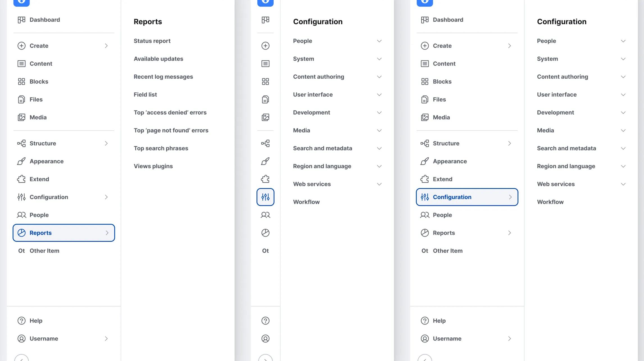Click Workflow in the middle Configuration panel

pos(306,202)
